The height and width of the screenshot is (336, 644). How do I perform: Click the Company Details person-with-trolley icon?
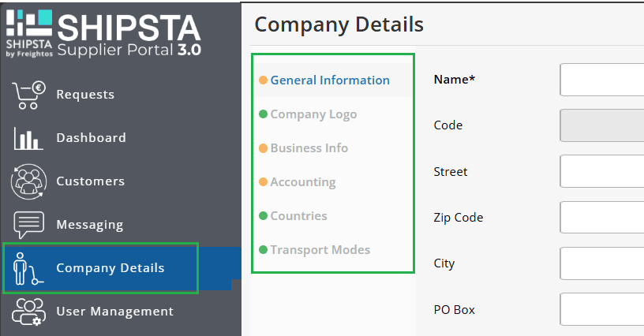coord(28,269)
